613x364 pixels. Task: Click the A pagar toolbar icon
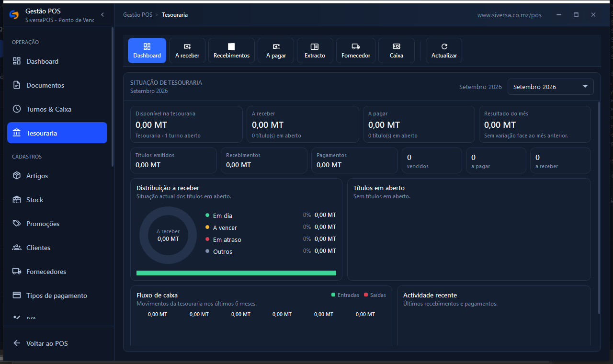pos(276,46)
